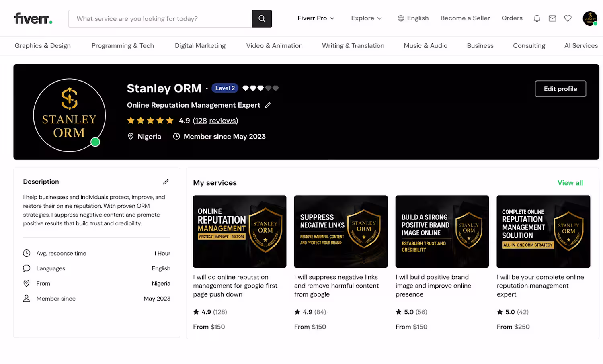Click View all services

[x=570, y=183]
